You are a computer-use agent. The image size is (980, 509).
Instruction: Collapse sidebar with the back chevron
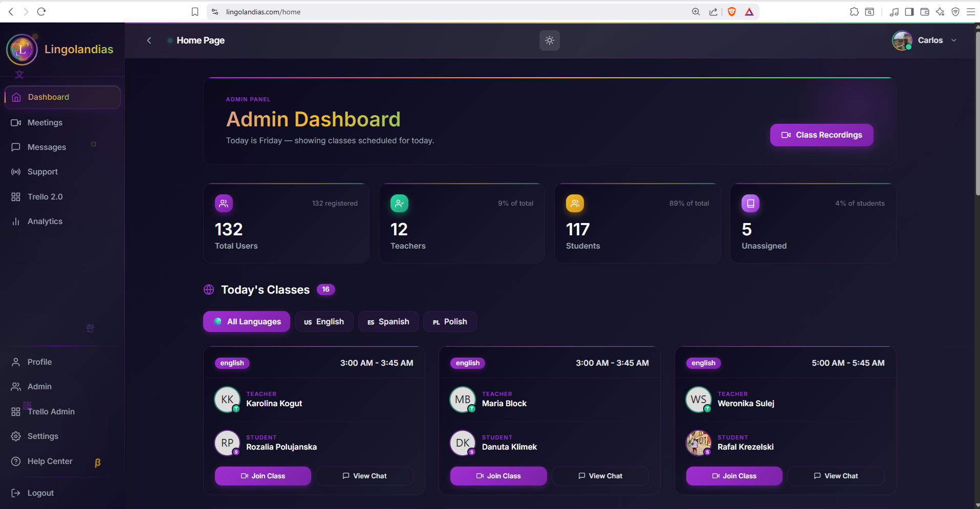(x=149, y=40)
